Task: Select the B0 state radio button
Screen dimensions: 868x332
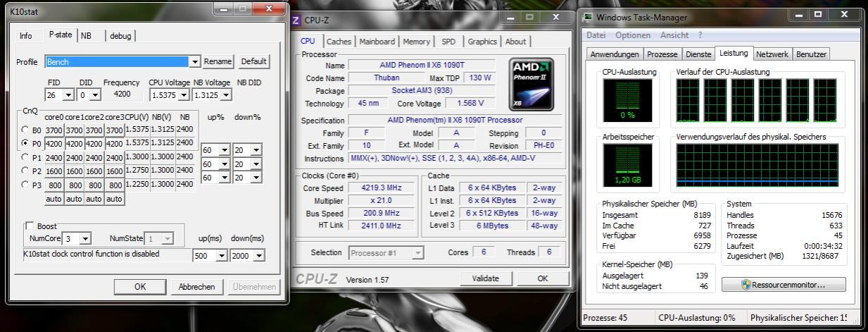Action: click(x=27, y=130)
